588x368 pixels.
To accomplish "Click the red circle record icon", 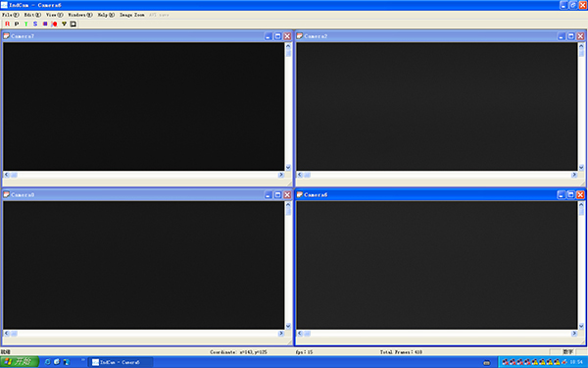I will (54, 24).
